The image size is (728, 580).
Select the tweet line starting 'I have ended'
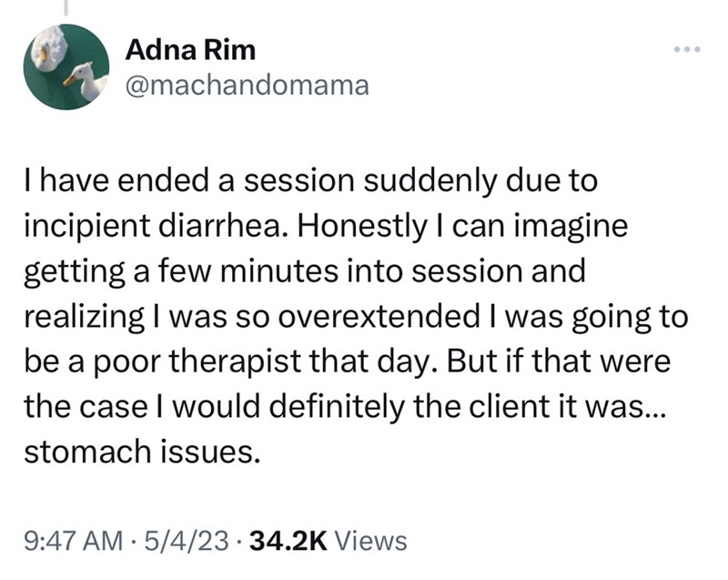click(310, 181)
